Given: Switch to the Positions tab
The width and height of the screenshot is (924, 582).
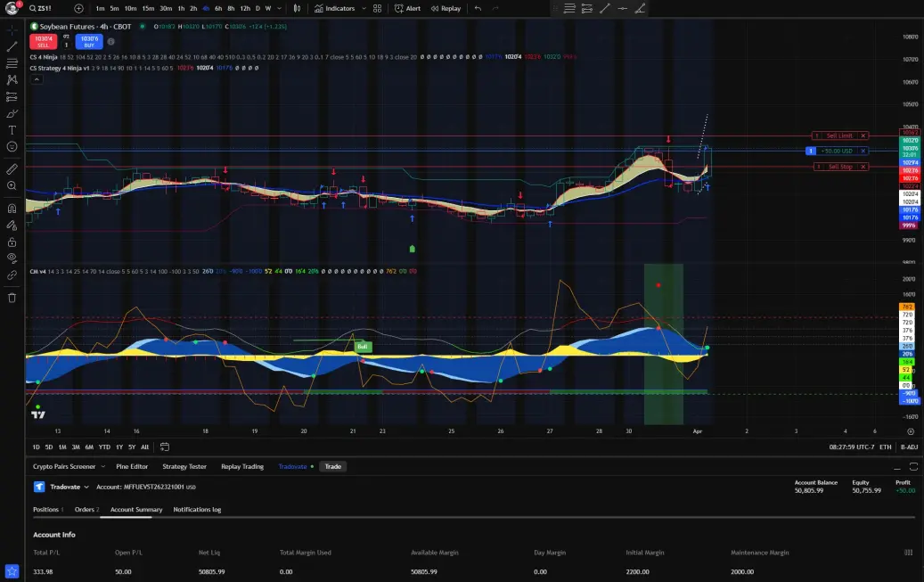Looking at the screenshot, I should (x=48, y=510).
